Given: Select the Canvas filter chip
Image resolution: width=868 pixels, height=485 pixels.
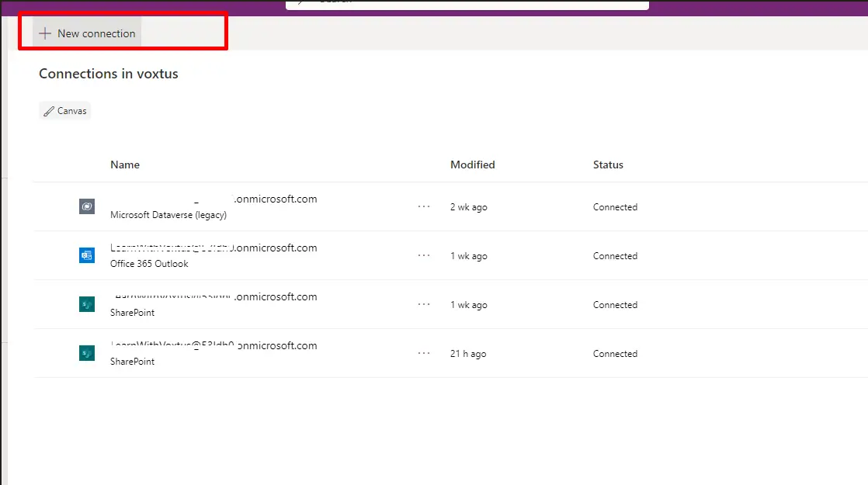Looking at the screenshot, I should pos(65,111).
